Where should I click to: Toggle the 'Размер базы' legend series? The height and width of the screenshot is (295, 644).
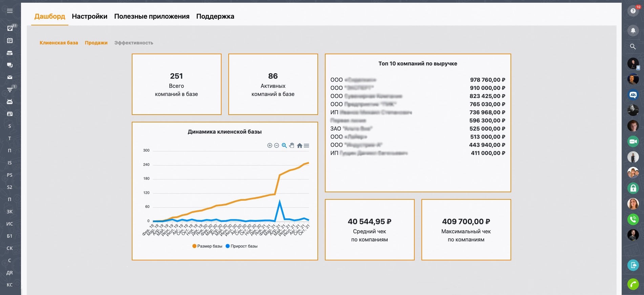pyautogui.click(x=207, y=246)
